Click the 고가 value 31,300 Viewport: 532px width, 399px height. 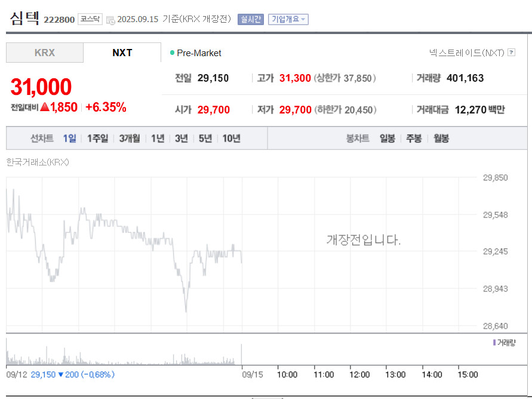(x=295, y=78)
